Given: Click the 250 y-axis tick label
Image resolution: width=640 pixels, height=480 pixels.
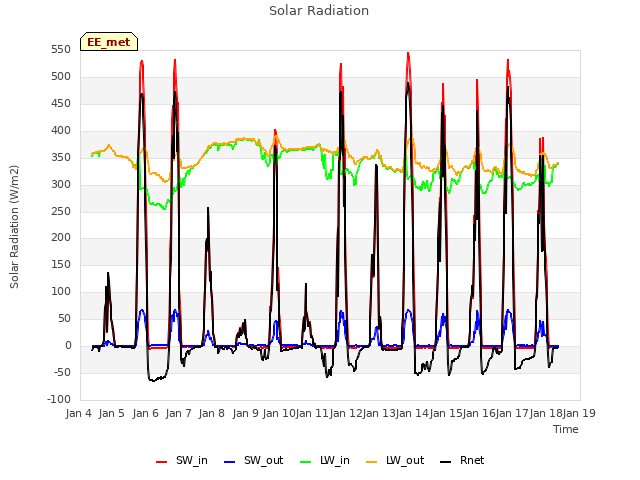Looking at the screenshot, I should (61, 211).
